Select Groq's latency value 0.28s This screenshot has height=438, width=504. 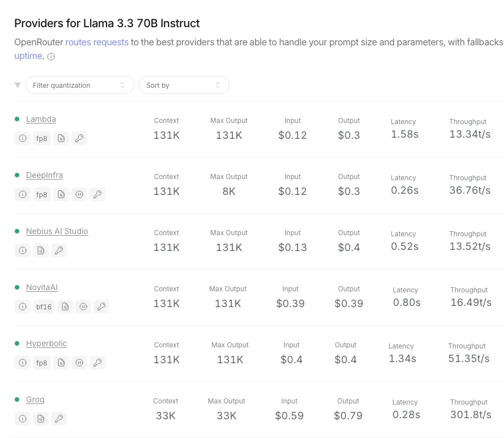coord(406,415)
